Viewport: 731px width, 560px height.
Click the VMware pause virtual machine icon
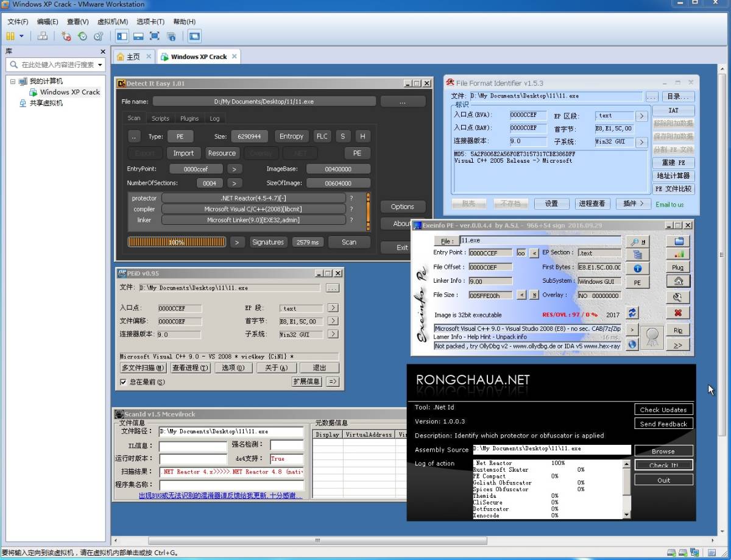(x=10, y=36)
